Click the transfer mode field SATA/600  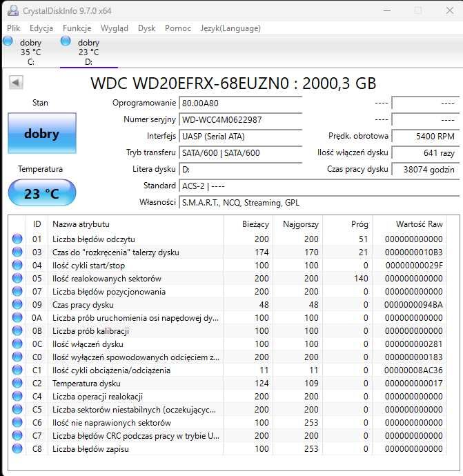click(240, 152)
